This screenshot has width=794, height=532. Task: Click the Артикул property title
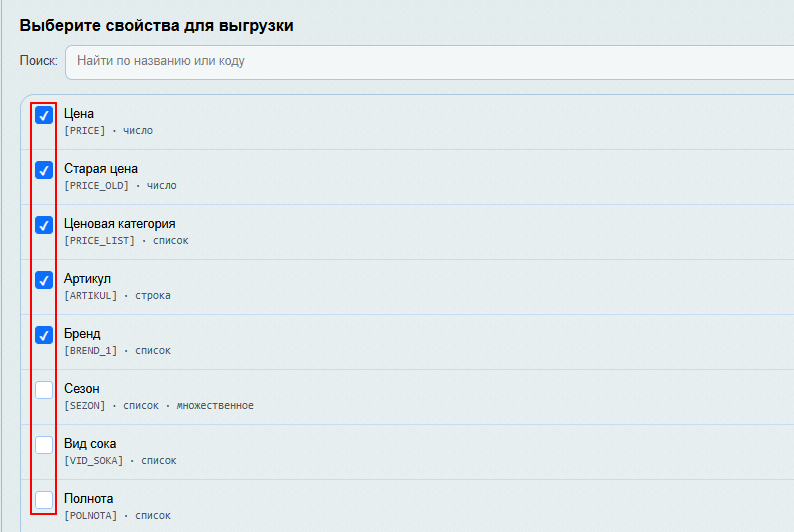87,278
